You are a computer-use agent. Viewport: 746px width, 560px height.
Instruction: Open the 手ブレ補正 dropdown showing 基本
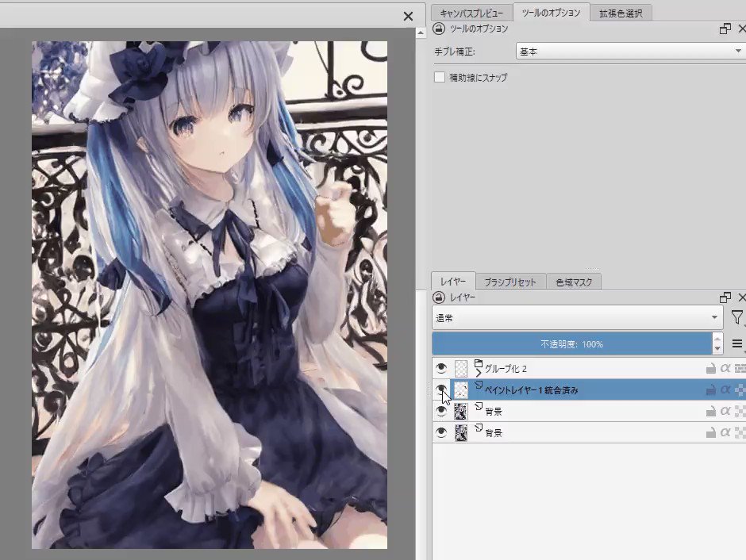coord(630,52)
